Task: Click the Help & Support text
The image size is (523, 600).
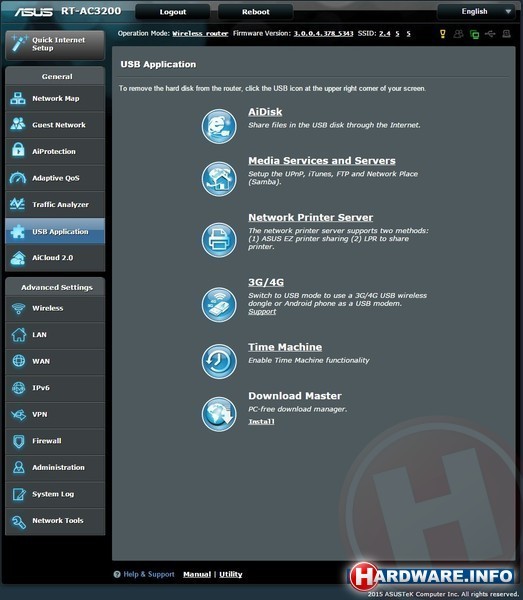Action: 148,574
